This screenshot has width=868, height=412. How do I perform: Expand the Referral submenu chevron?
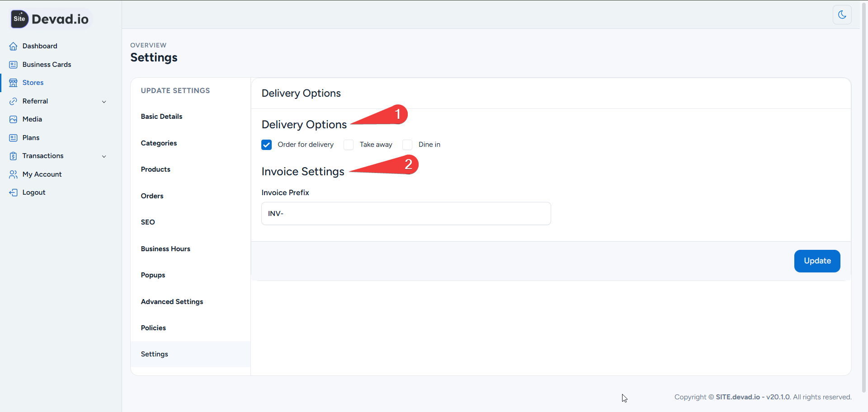point(104,102)
